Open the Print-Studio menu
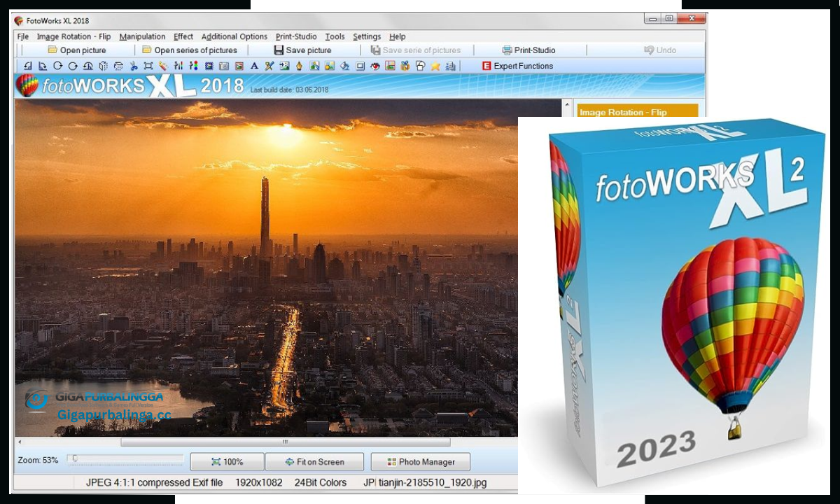 (x=296, y=36)
